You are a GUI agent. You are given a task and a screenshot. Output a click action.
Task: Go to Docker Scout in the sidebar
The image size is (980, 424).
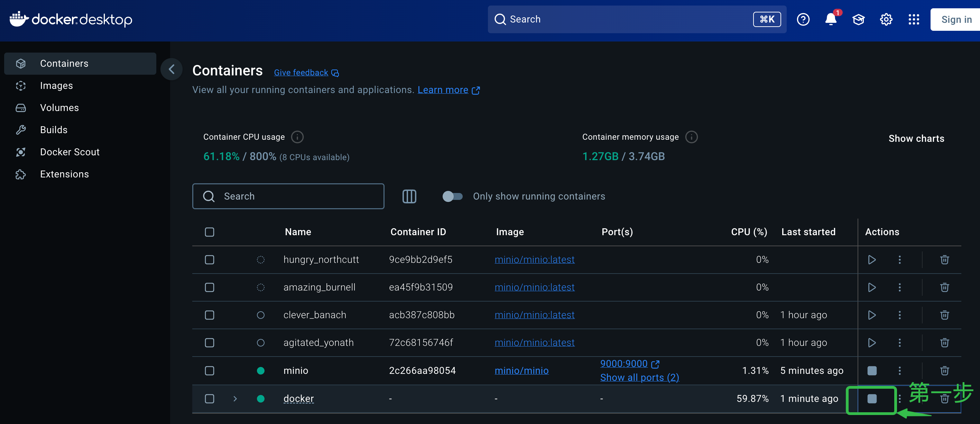tap(80, 152)
